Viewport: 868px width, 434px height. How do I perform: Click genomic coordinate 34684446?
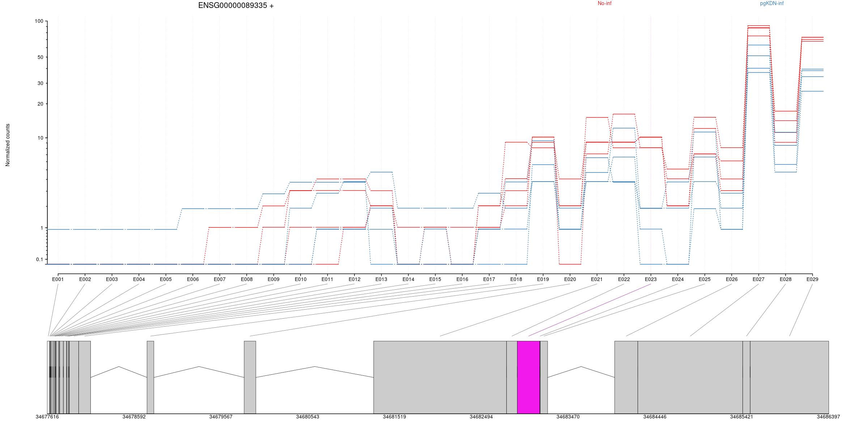click(655, 417)
